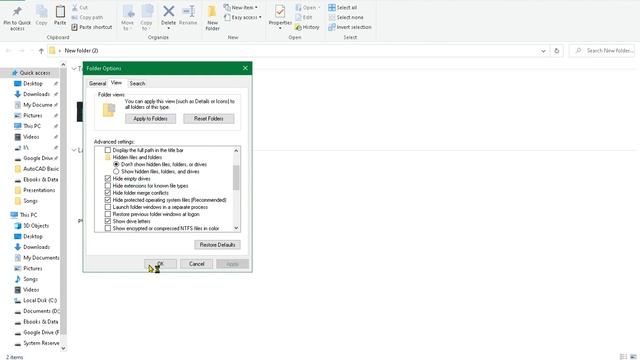Viewport: 640px width, 360px height.
Task: Click Select all in the ribbon
Action: 342,7
